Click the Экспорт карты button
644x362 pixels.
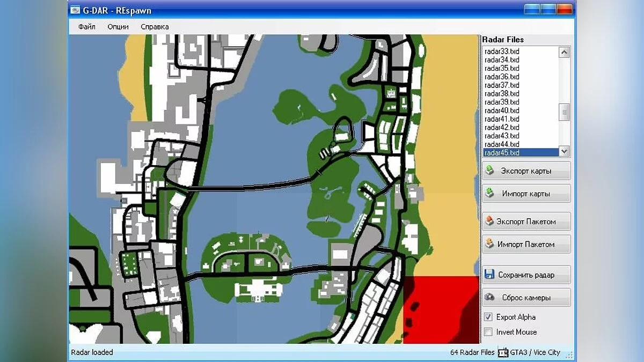(526, 171)
